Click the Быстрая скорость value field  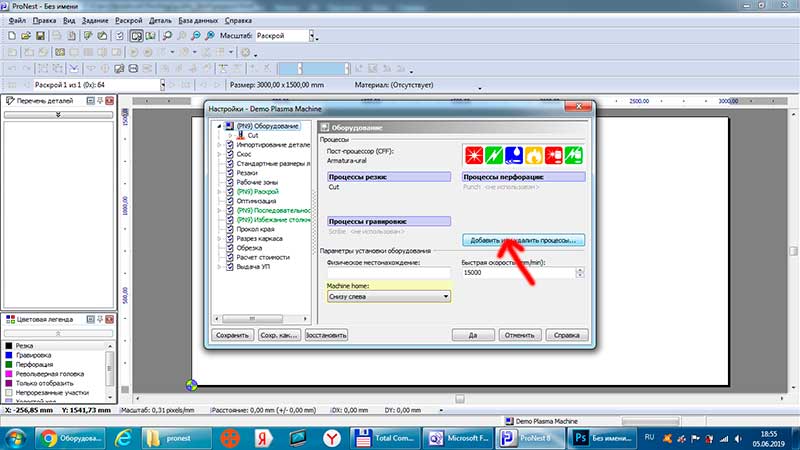(518, 273)
